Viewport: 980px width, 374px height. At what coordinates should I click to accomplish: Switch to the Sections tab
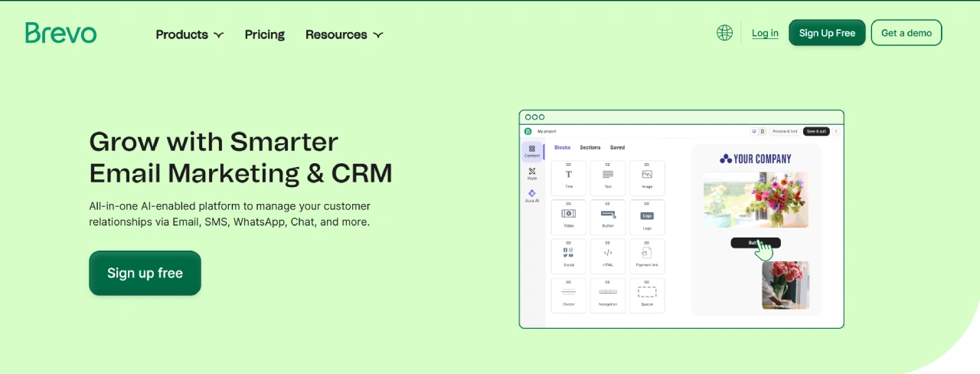[590, 147]
